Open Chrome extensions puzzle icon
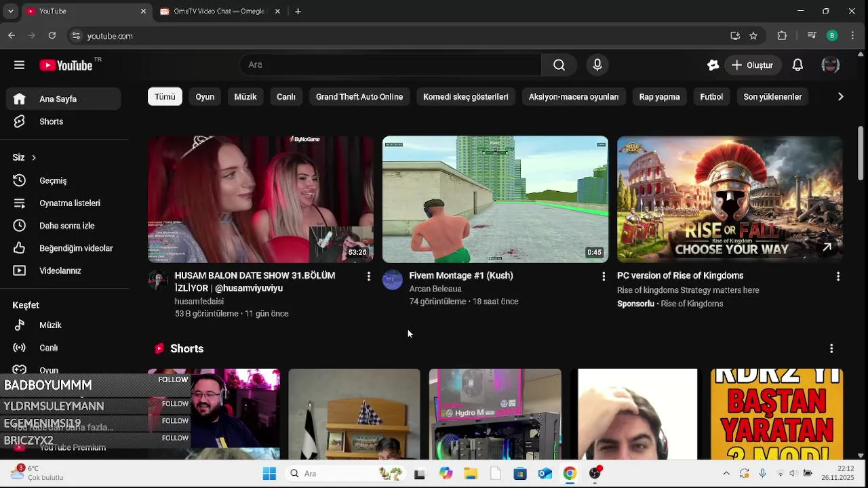The image size is (868, 488). (x=782, y=36)
